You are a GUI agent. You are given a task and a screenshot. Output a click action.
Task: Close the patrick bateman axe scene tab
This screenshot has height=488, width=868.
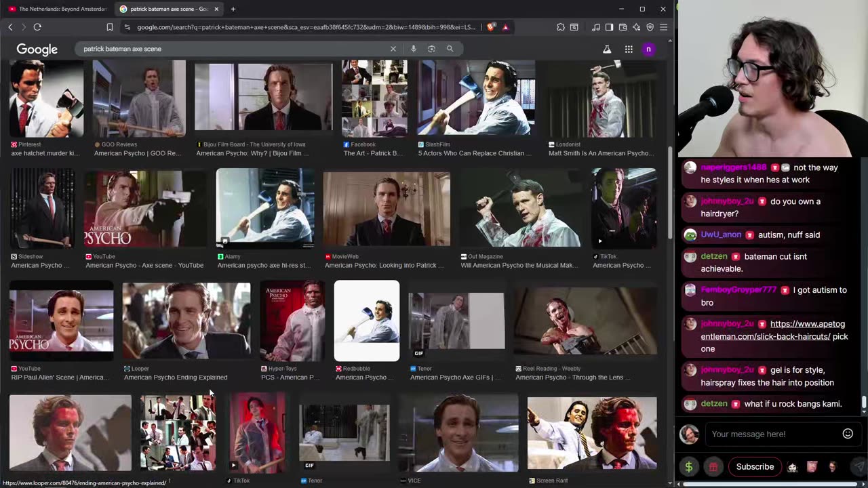click(x=216, y=9)
